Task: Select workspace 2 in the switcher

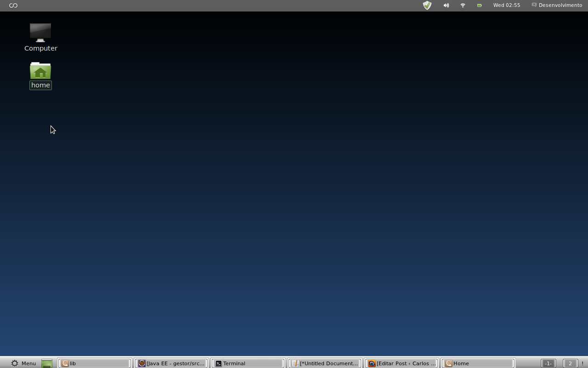Action: tap(570, 363)
